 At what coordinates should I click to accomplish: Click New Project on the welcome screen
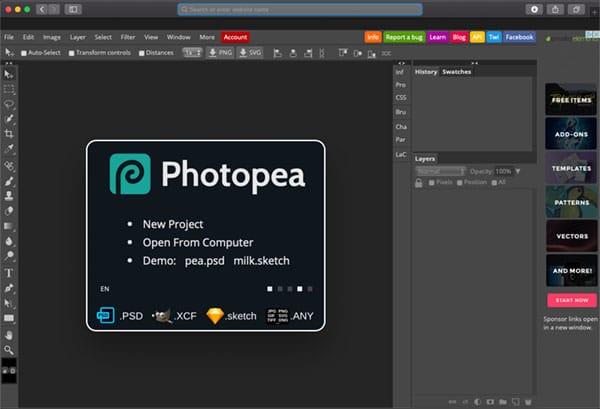pyautogui.click(x=173, y=224)
